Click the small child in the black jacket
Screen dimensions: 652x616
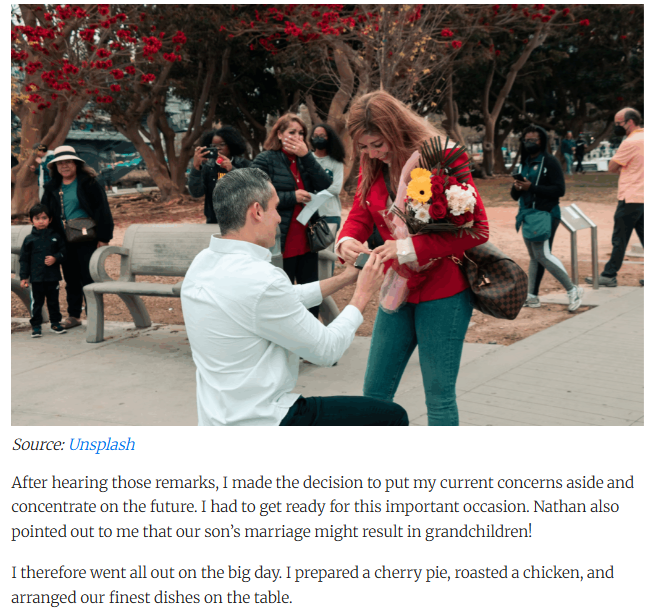point(41,270)
